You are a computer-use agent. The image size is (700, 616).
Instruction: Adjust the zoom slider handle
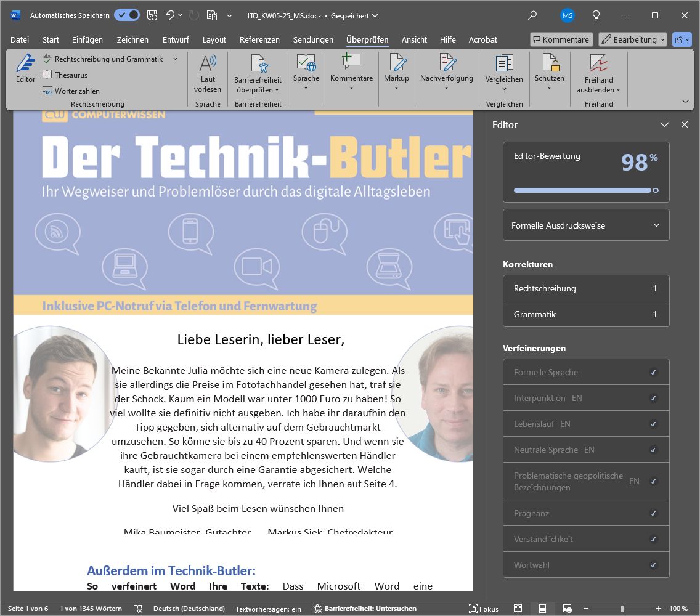(x=622, y=609)
